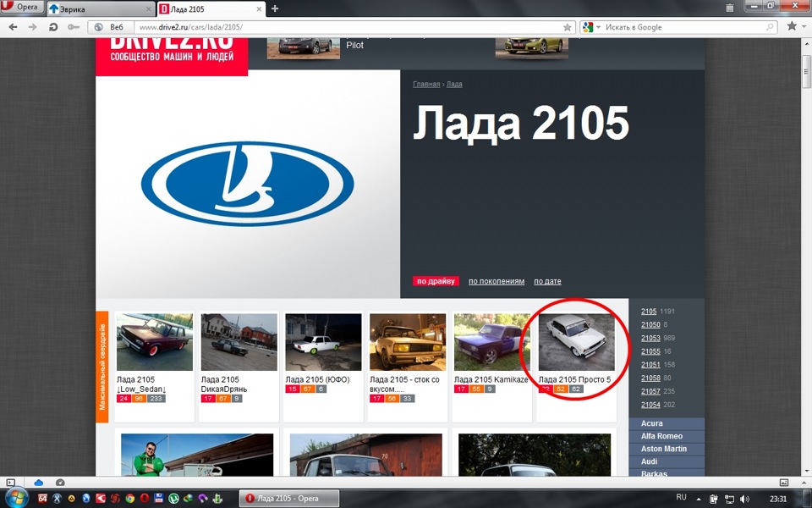Image resolution: width=812 pixels, height=508 pixels.
Task: Open the floppy disk taskbar icon
Action: point(159,499)
